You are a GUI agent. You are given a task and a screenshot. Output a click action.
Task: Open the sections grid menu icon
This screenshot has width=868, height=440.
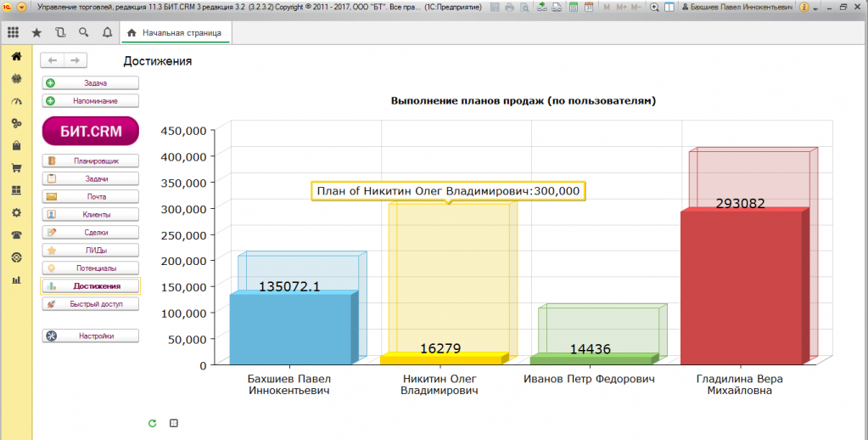pos(13,32)
